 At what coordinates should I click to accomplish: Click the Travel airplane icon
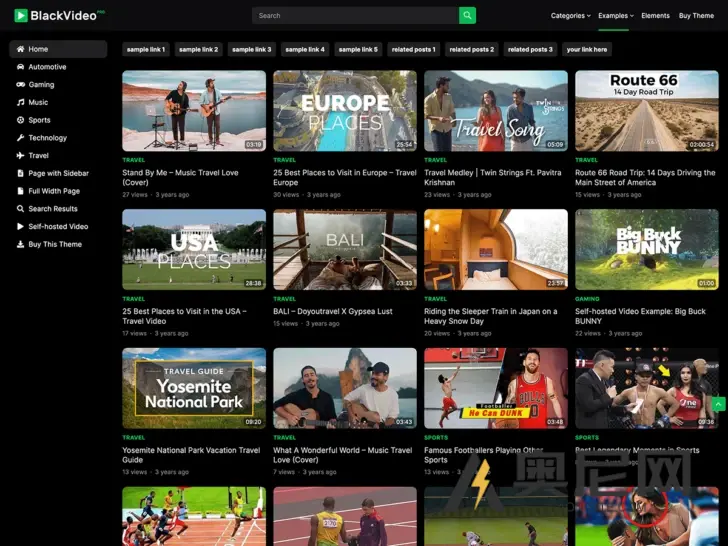pos(20,156)
